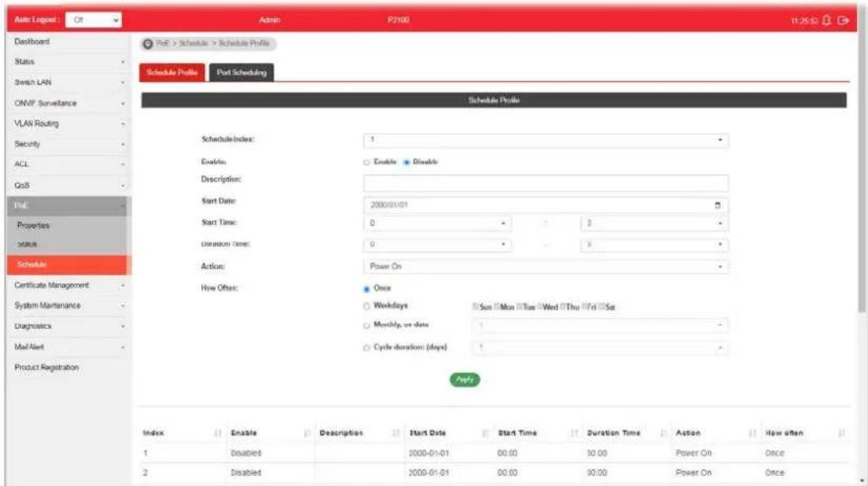Open the Duration Time minute dropdown
The width and height of the screenshot is (868, 486).
(654, 244)
